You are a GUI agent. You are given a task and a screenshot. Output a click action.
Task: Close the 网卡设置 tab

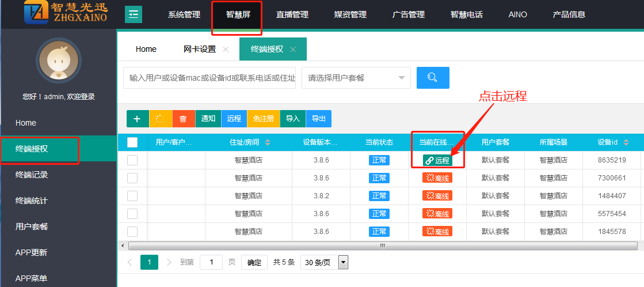coord(226,50)
